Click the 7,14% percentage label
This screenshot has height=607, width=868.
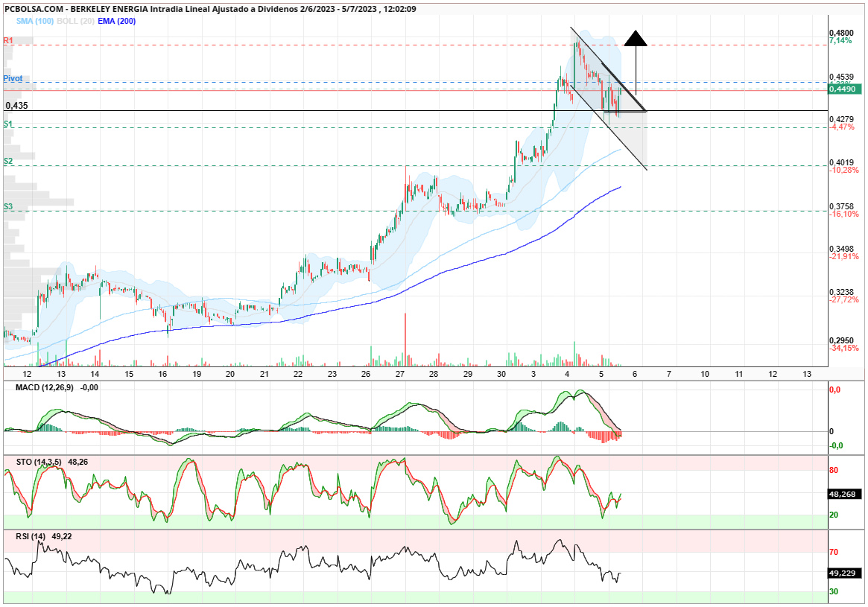(x=840, y=41)
